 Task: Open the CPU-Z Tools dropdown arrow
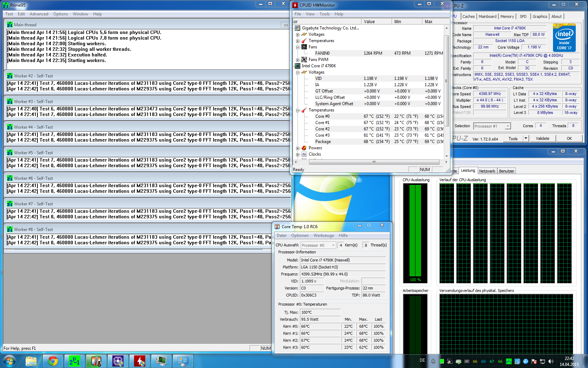526,138
